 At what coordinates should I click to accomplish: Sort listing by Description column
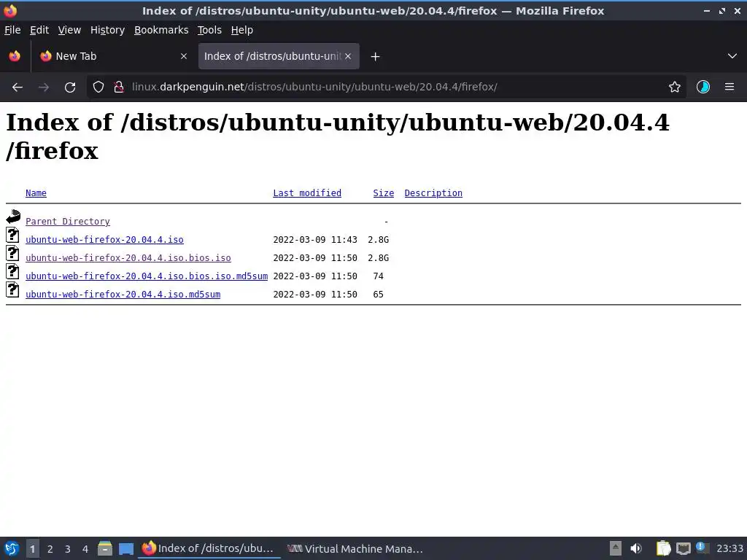[433, 192]
